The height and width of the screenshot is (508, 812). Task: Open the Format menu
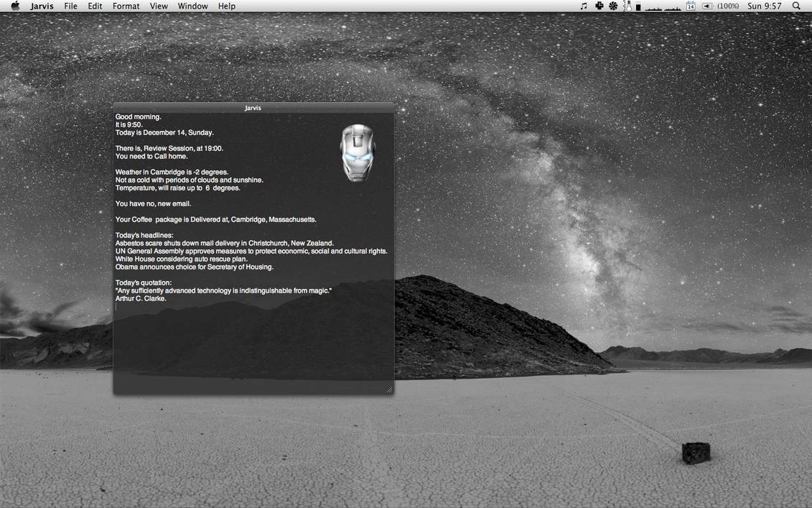click(x=126, y=6)
